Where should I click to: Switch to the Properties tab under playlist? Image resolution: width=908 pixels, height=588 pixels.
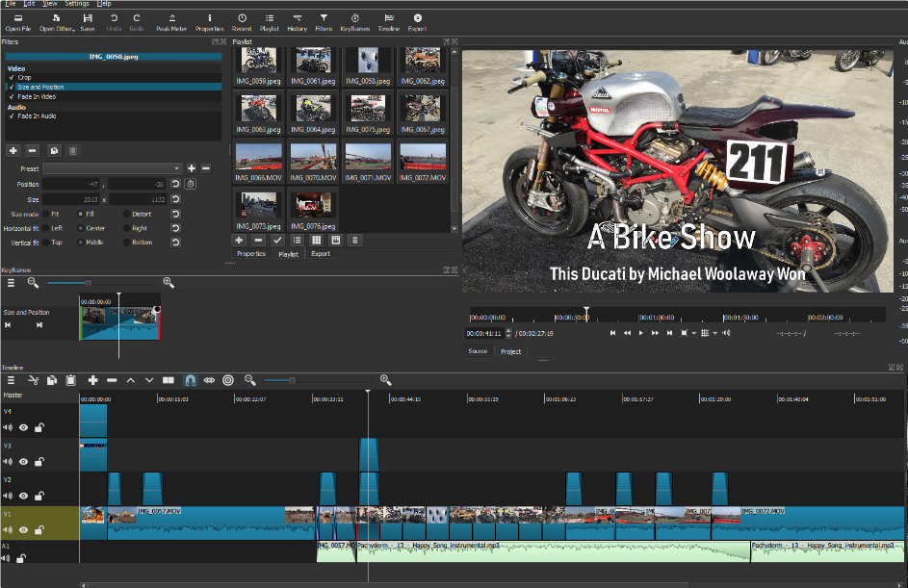coord(251,253)
